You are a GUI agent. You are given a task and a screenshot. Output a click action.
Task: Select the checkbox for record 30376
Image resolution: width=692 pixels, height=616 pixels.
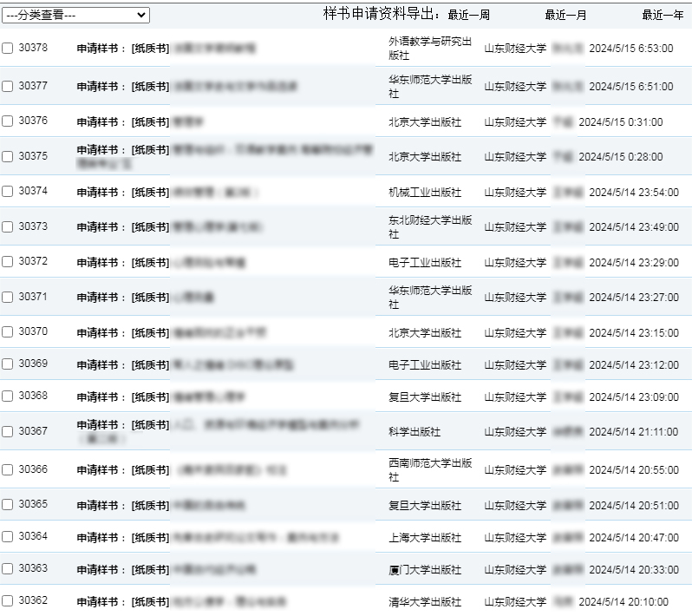click(x=8, y=121)
